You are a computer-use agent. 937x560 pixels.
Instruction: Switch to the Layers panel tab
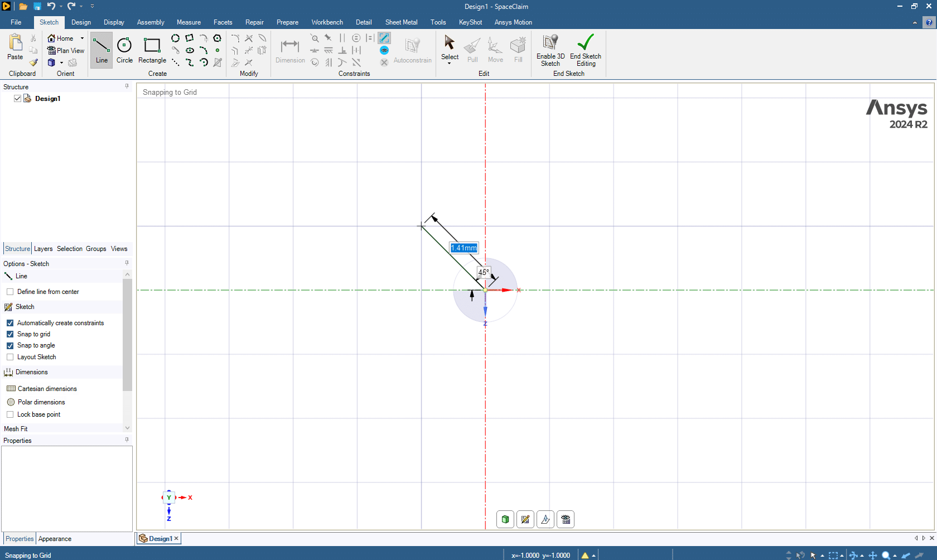[x=43, y=249]
